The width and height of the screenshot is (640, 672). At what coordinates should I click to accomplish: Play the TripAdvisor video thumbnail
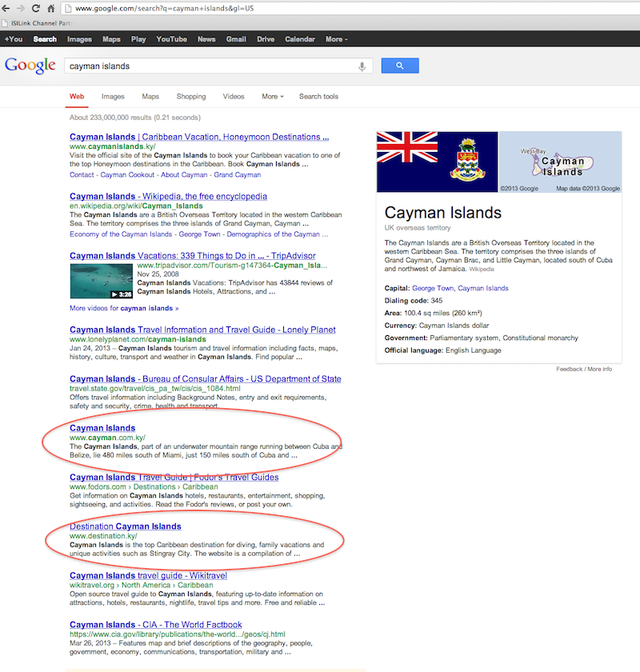pos(102,281)
